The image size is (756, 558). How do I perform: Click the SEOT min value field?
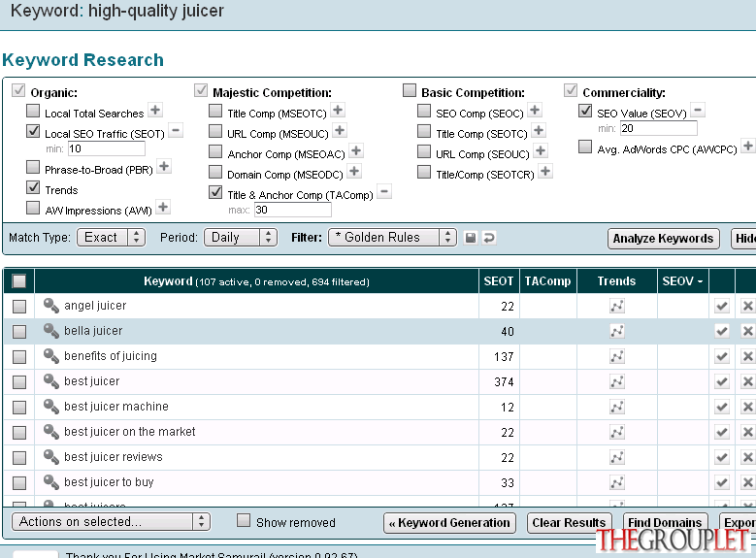[106, 148]
